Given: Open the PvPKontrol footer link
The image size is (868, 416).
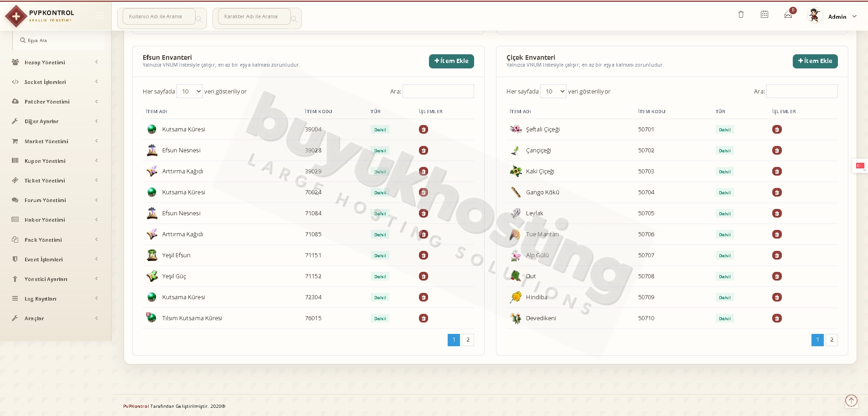Looking at the screenshot, I should tap(136, 406).
